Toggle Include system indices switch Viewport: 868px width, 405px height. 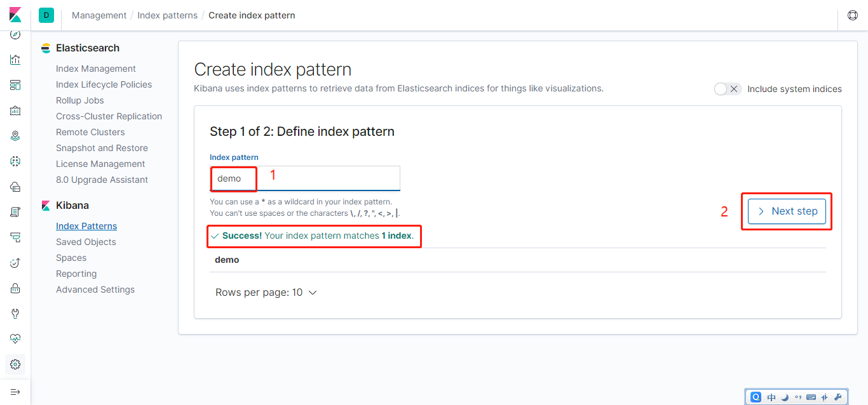point(727,89)
